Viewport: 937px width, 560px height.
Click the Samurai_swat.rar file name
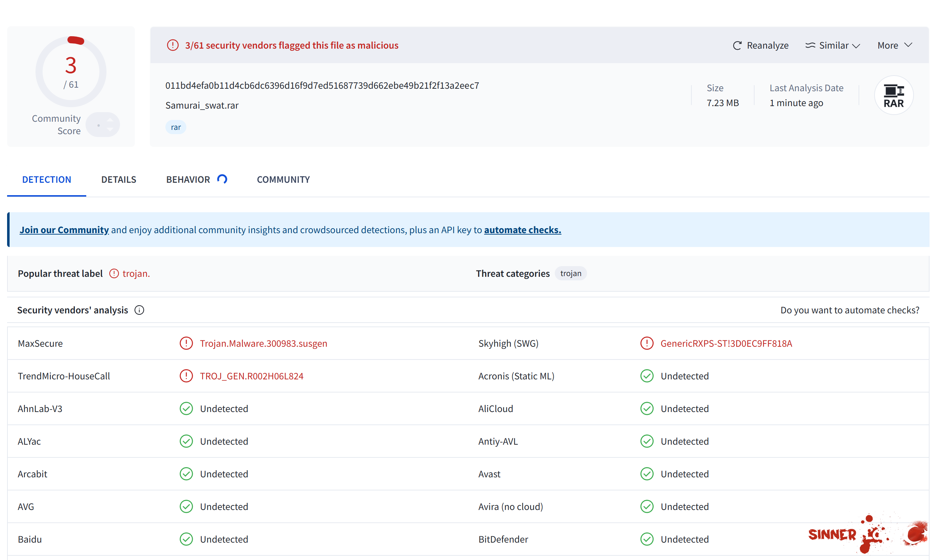click(x=202, y=105)
